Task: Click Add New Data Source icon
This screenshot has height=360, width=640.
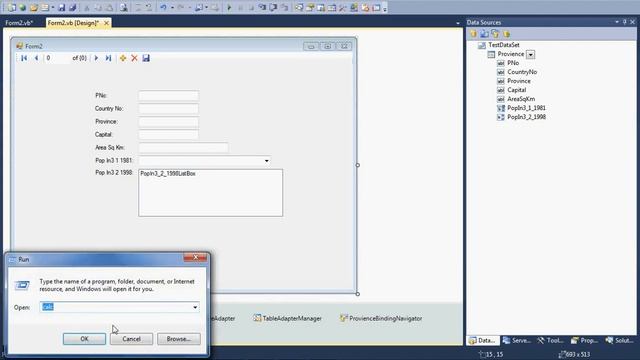Action: pos(473,33)
